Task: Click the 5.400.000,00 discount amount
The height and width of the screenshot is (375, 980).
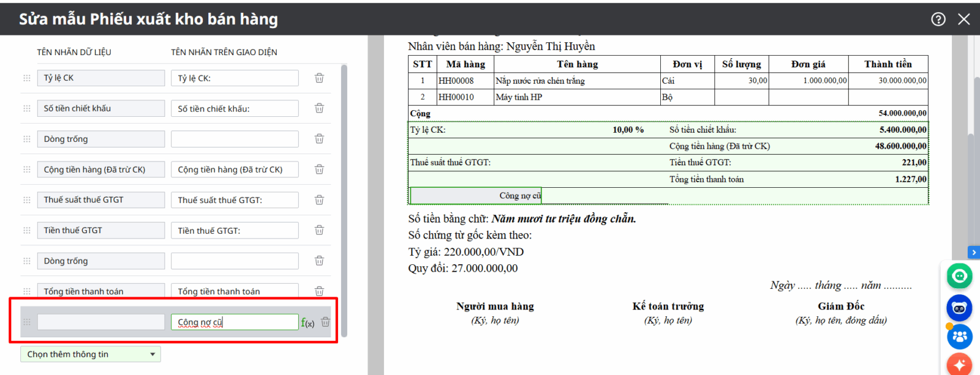Action: coord(903,130)
